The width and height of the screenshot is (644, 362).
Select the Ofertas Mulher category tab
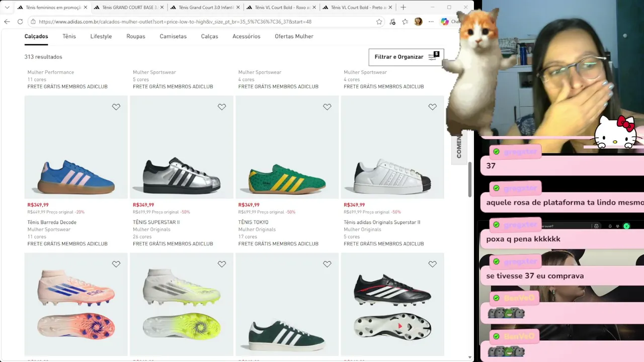point(294,36)
